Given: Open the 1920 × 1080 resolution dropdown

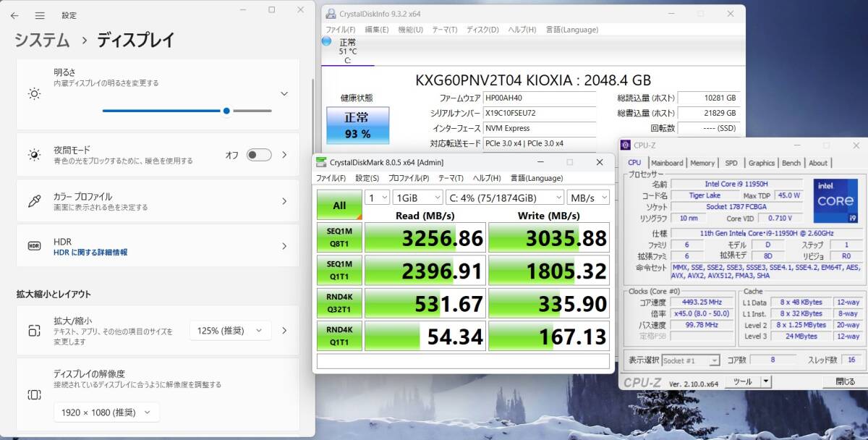Looking at the screenshot, I should [x=106, y=412].
